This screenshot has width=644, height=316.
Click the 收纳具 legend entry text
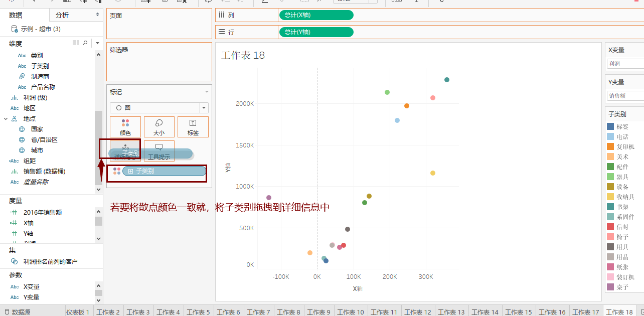tap(625, 197)
